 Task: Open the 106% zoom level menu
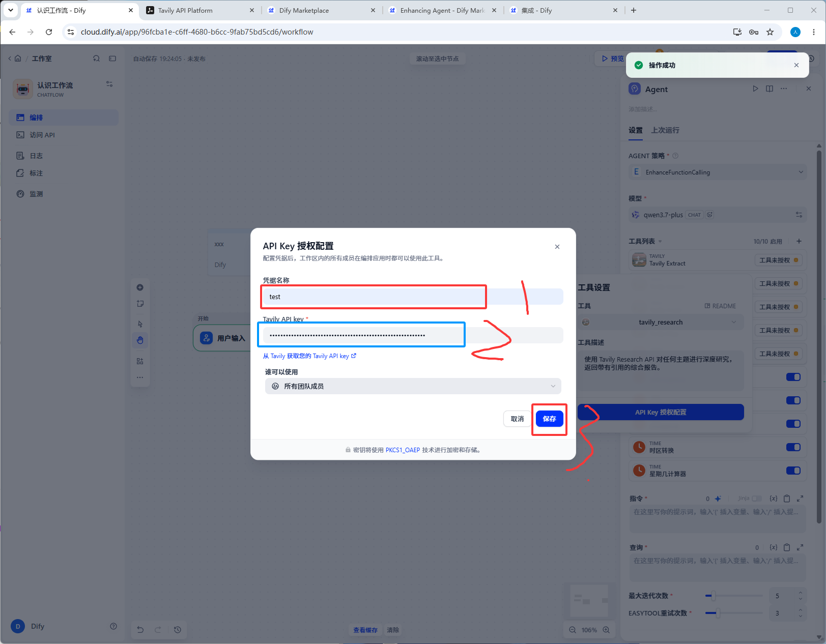[589, 630]
